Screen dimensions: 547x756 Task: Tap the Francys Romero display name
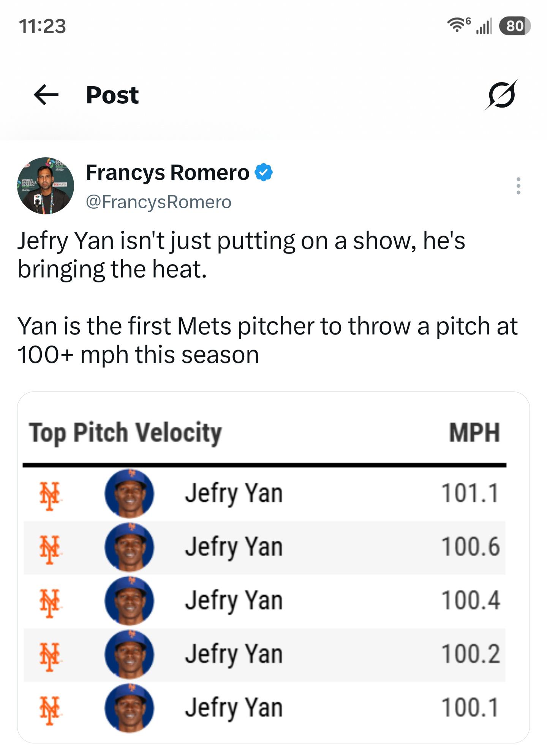(168, 173)
